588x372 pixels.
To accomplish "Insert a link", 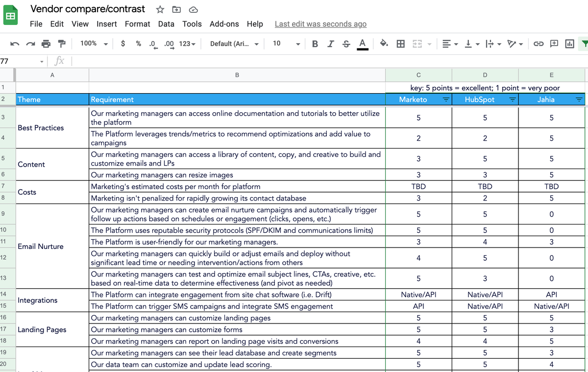I will point(539,44).
